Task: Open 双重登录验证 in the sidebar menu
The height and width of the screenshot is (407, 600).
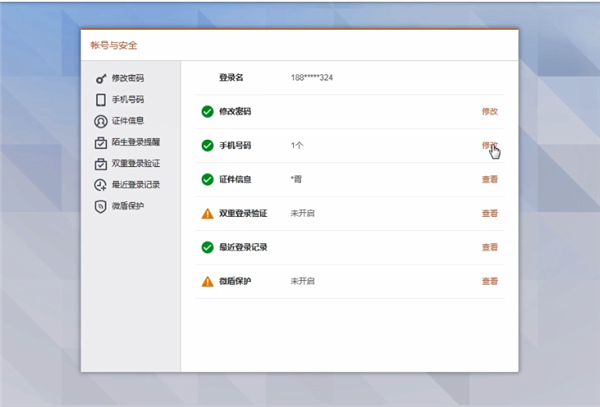Action: [136, 164]
